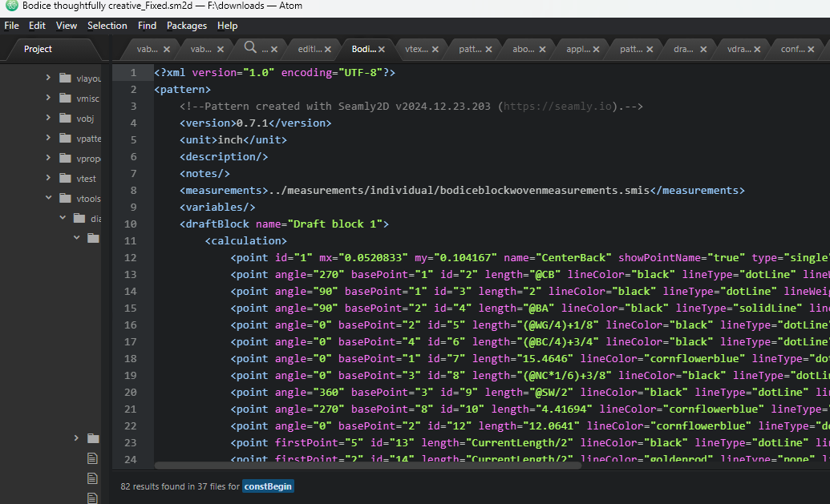Click the vtest folder icon
The image size is (830, 504).
coord(66,178)
